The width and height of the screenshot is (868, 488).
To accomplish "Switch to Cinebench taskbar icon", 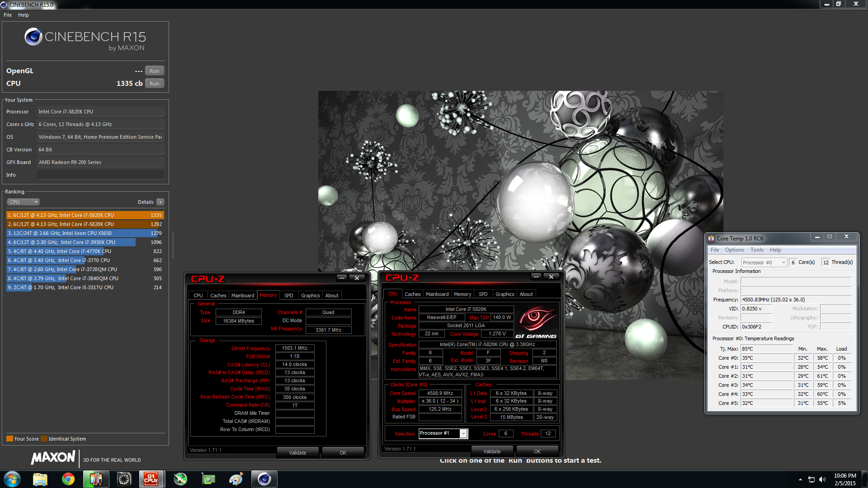I will [x=264, y=479].
